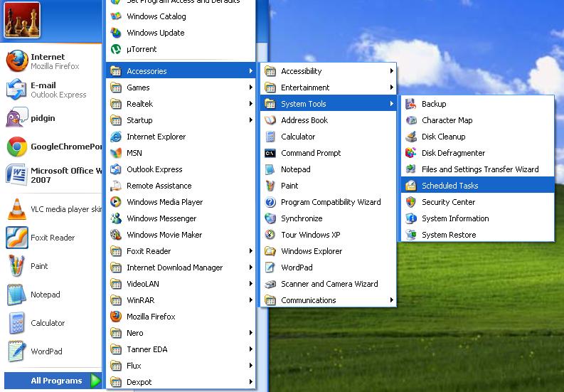Expand the Startup submenu arrow
Viewport: 564px width, 392px height.
coord(251,120)
